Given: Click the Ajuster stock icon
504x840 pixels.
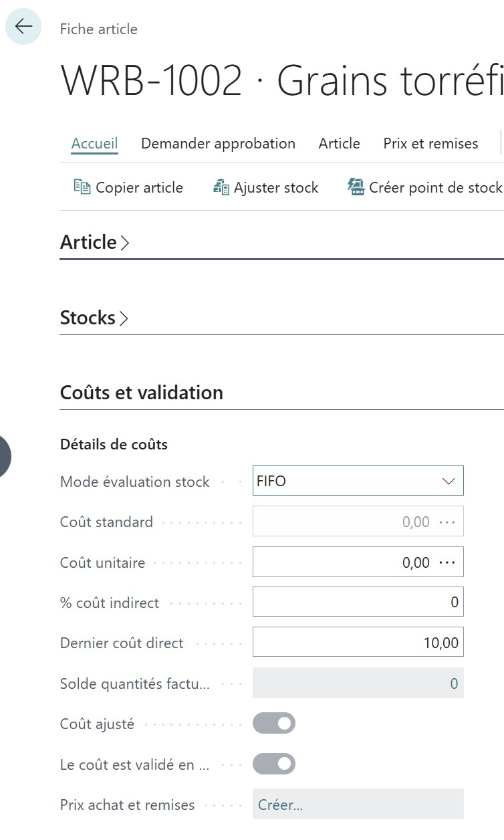Looking at the screenshot, I should (x=221, y=187).
